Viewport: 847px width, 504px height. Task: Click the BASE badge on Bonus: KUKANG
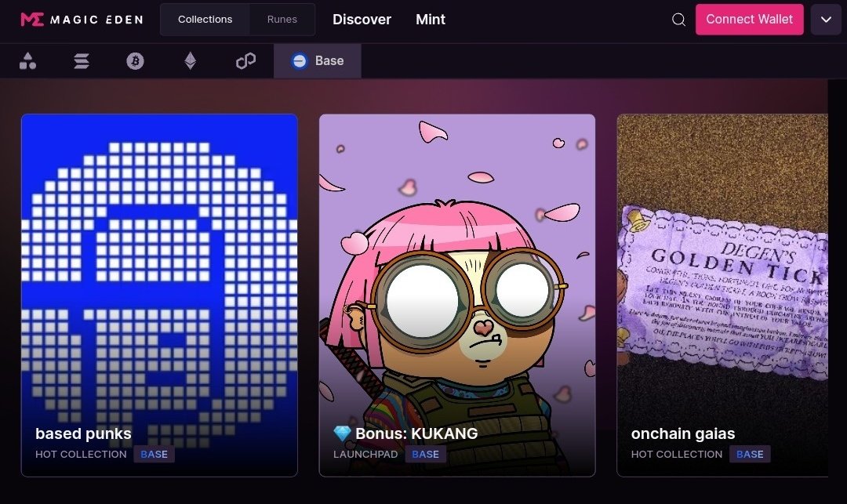coord(425,455)
